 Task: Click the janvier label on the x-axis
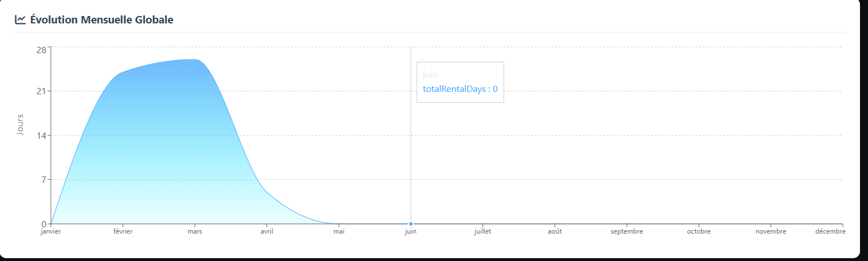(x=50, y=232)
